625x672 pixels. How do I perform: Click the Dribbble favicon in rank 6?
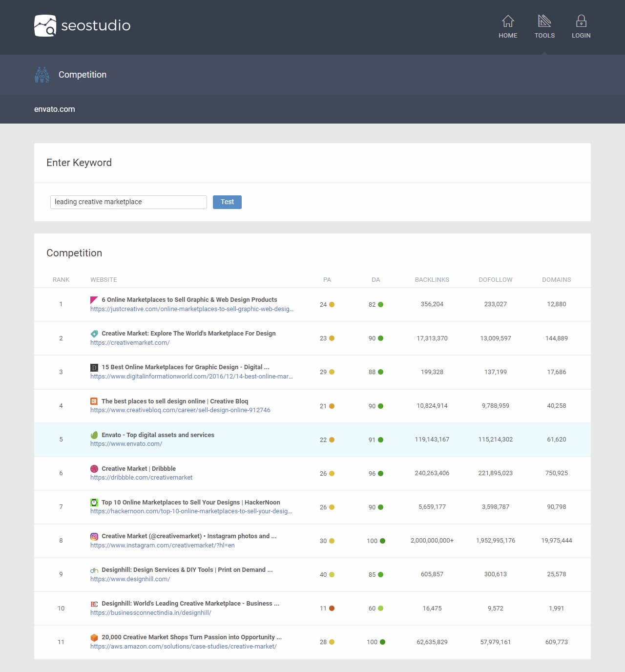coord(94,469)
